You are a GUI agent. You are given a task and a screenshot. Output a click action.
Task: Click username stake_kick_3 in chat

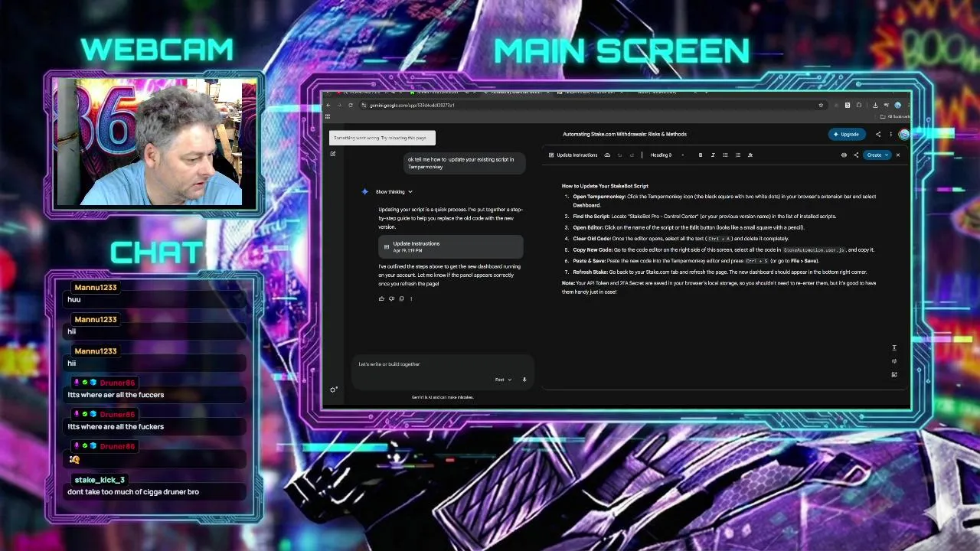pos(100,480)
